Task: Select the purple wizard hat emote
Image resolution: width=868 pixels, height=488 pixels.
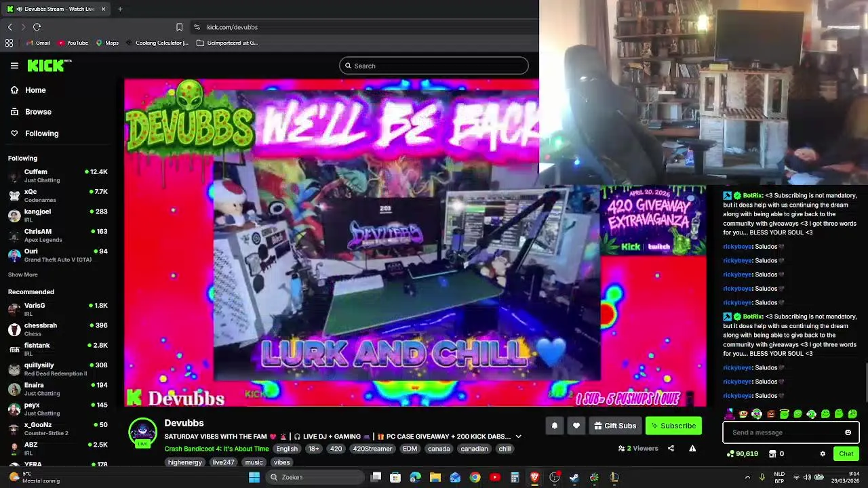Action: 729,413
